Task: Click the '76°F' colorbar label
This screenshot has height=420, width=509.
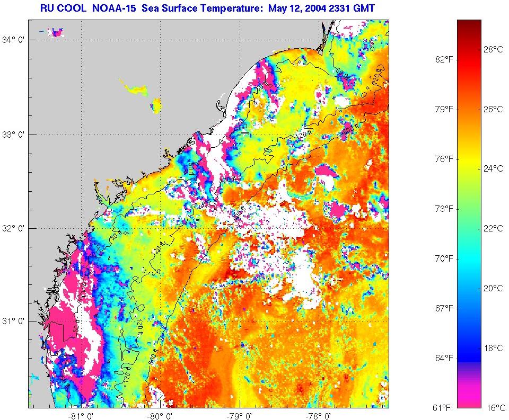Action: pos(444,159)
